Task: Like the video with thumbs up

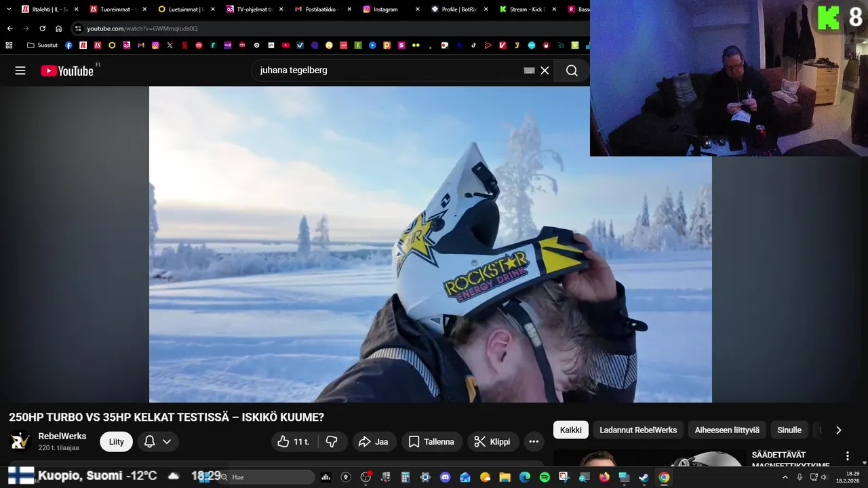Action: click(x=294, y=442)
